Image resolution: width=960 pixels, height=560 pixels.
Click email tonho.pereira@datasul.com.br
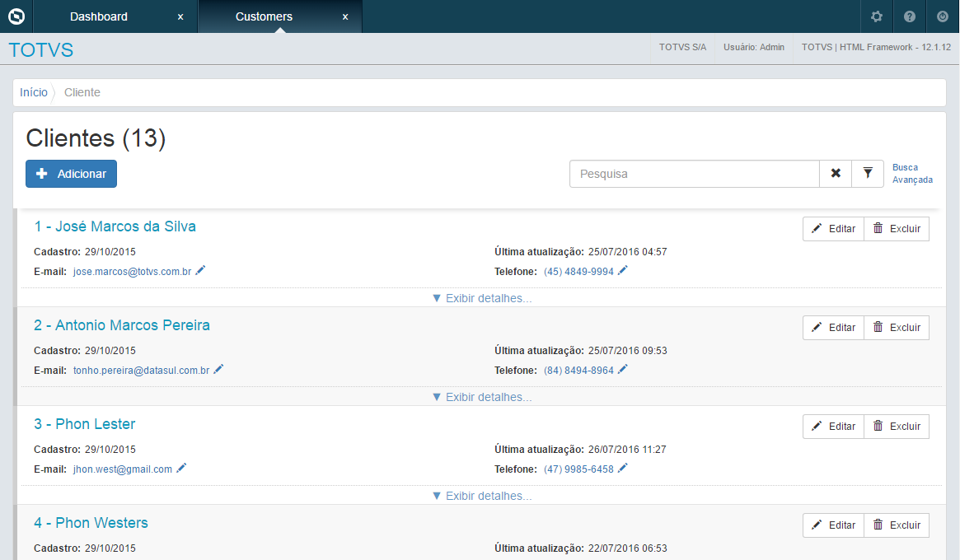pyautogui.click(x=142, y=371)
